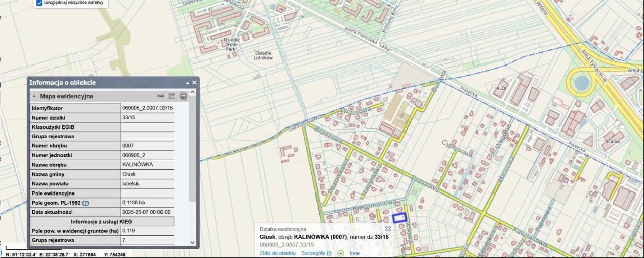Click 'Nazwa obrębu' value KALINÓWKA
The height and width of the screenshot is (258, 644).
click(x=138, y=165)
